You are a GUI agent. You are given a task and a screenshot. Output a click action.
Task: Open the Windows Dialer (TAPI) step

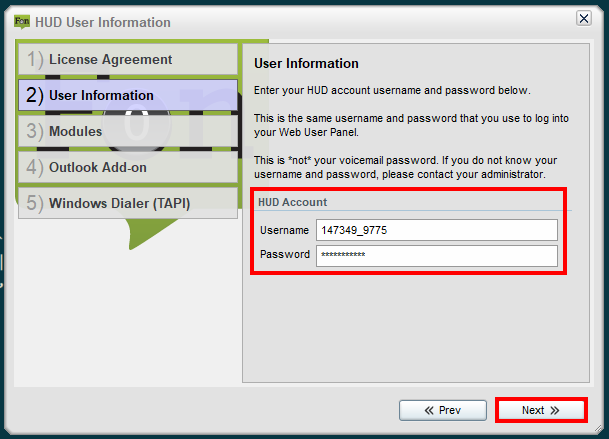click(128, 203)
